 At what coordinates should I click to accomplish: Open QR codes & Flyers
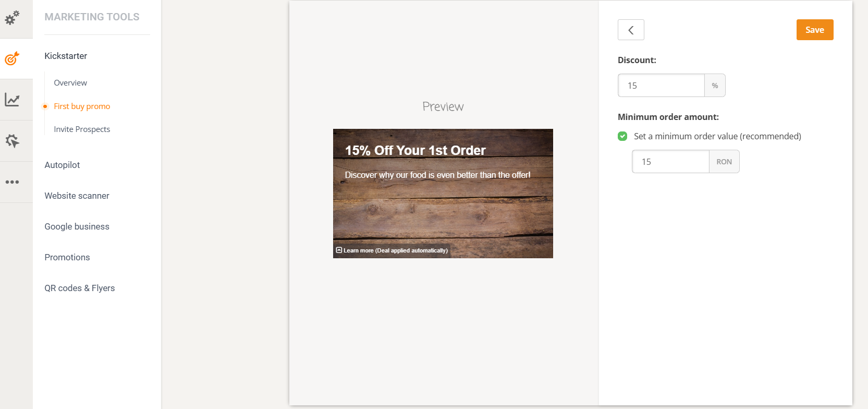tap(79, 288)
